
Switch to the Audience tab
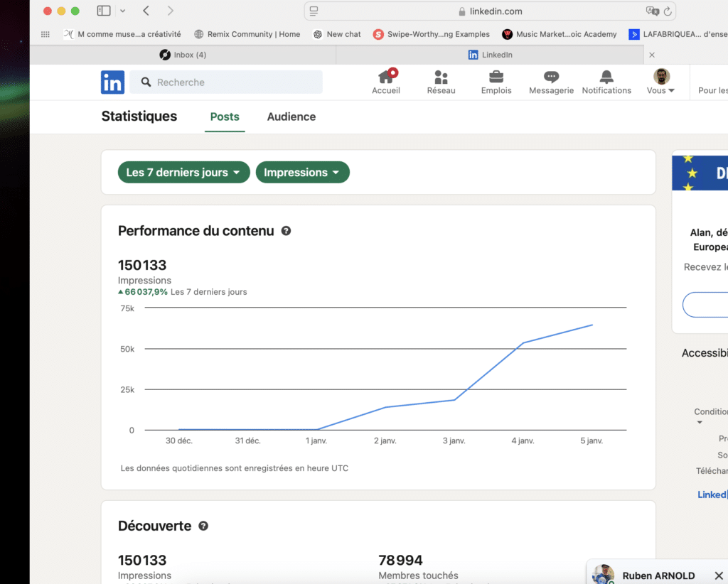pos(291,117)
